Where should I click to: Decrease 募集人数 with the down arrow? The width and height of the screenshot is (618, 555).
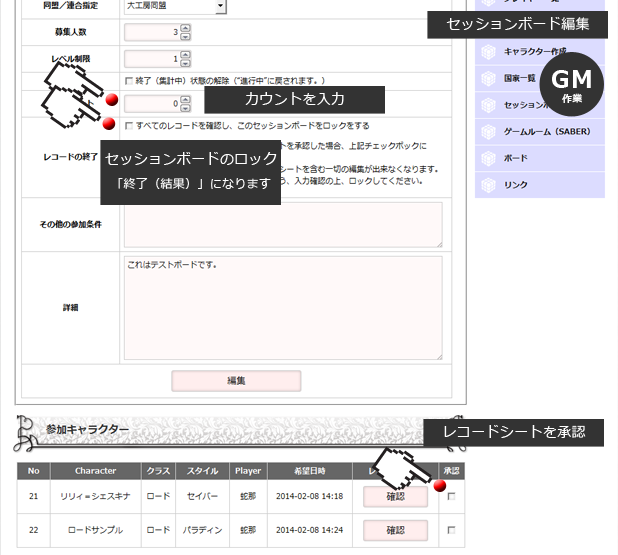pos(185,37)
